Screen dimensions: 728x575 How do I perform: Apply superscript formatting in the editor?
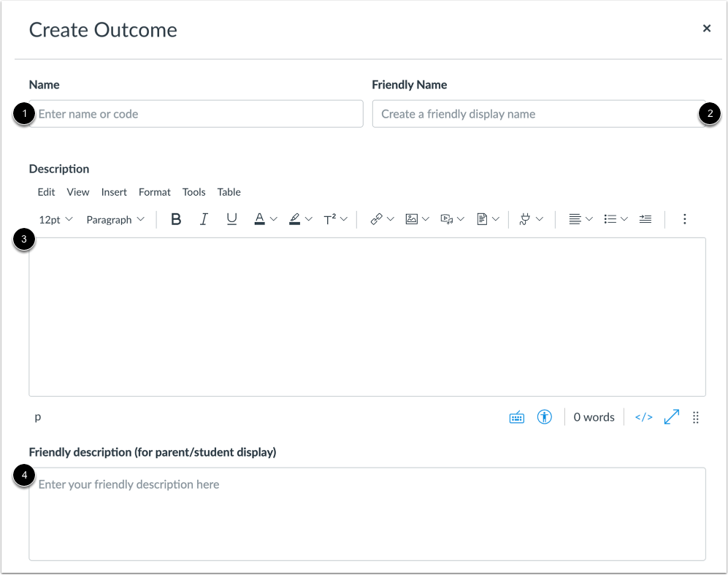(x=331, y=218)
